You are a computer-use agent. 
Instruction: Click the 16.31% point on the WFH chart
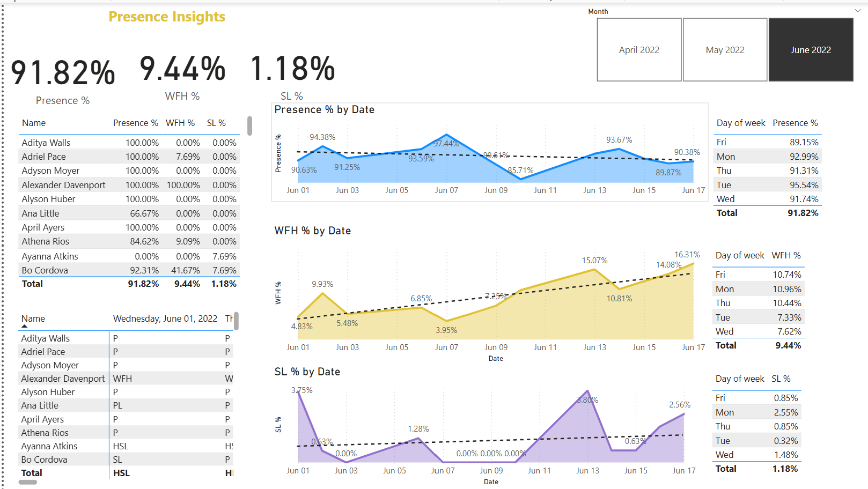click(693, 263)
